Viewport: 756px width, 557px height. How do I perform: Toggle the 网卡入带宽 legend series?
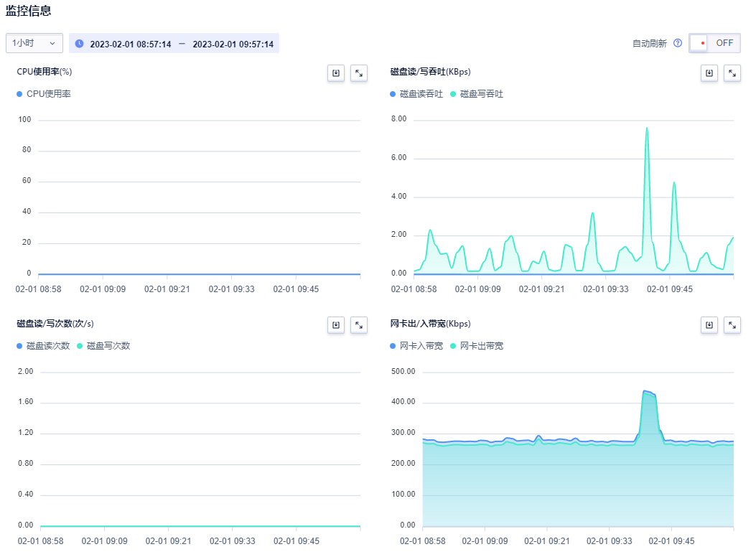[416, 346]
